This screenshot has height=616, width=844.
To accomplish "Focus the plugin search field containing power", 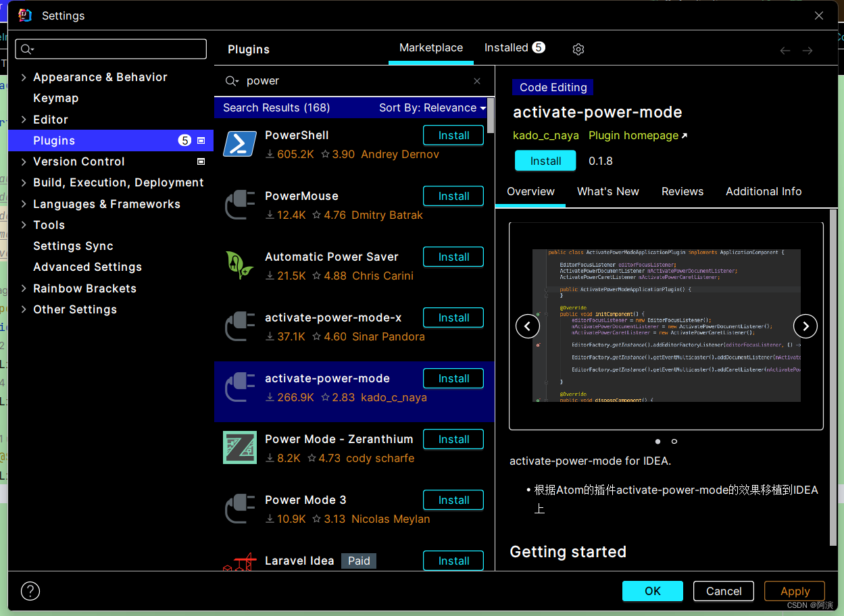I will (x=354, y=81).
